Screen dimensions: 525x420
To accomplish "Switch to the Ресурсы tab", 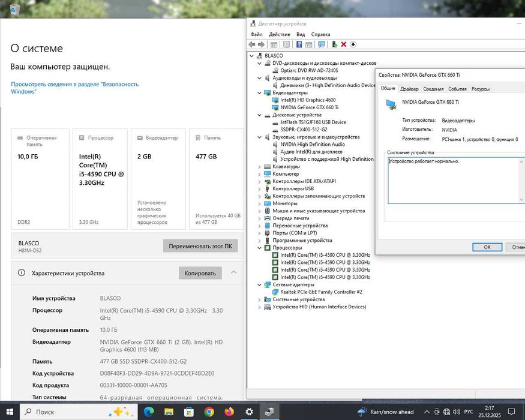I will click(x=481, y=89).
